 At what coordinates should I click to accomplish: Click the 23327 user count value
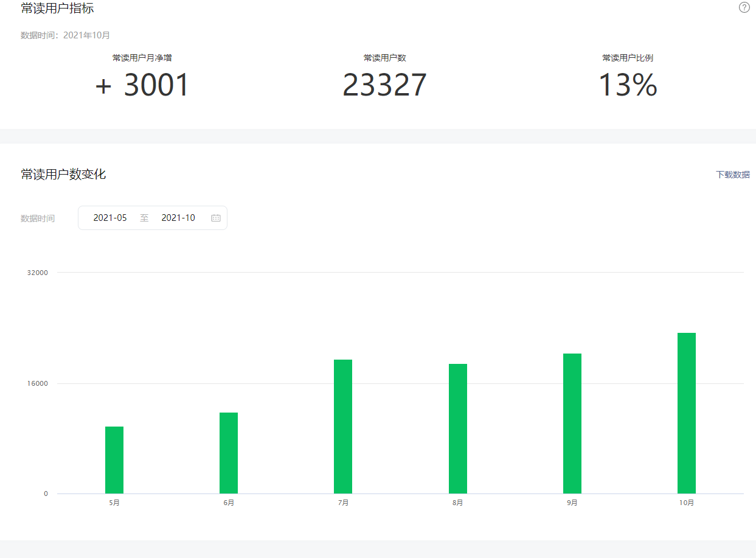click(x=385, y=85)
